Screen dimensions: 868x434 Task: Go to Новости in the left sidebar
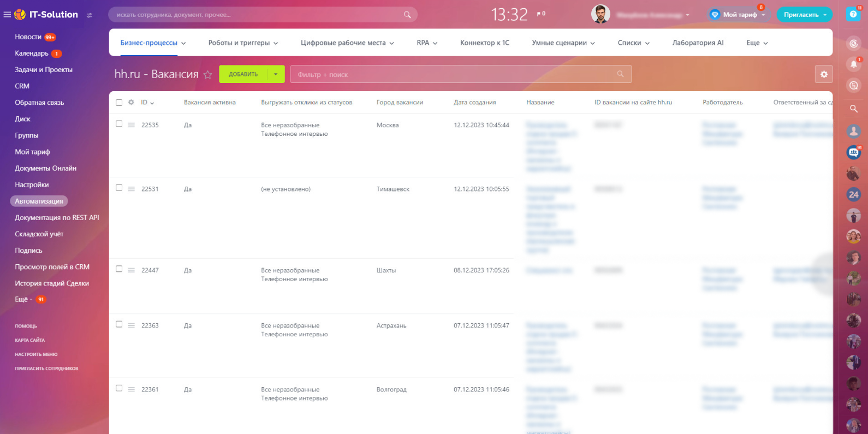[x=28, y=37]
